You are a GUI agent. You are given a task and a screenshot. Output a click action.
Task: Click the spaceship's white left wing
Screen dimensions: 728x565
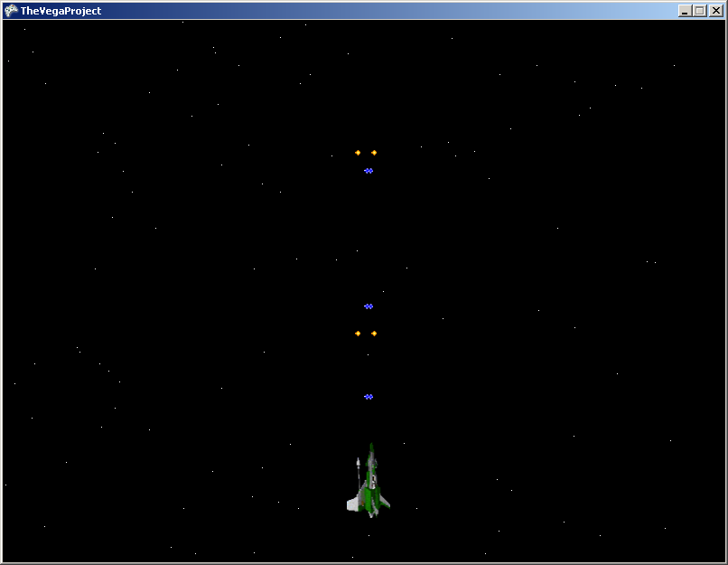[x=353, y=504]
